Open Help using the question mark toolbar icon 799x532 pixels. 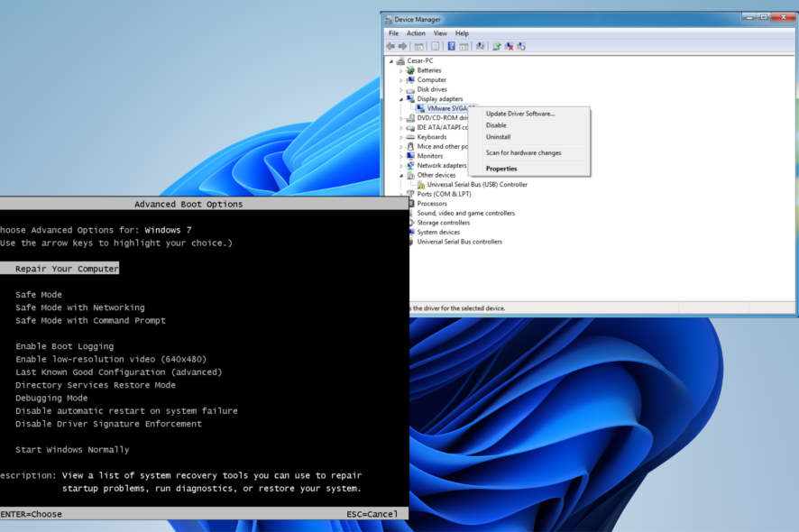click(452, 46)
